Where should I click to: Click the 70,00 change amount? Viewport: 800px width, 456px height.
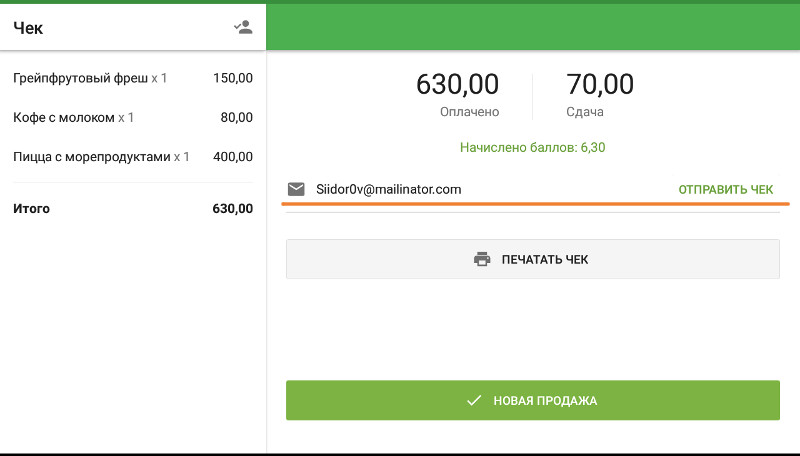coord(600,84)
